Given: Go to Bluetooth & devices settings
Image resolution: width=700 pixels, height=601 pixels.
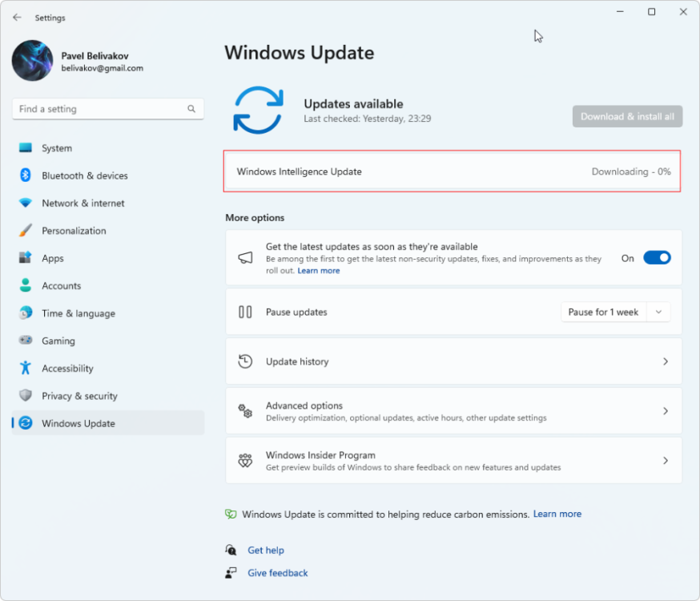Looking at the screenshot, I should (x=108, y=175).
